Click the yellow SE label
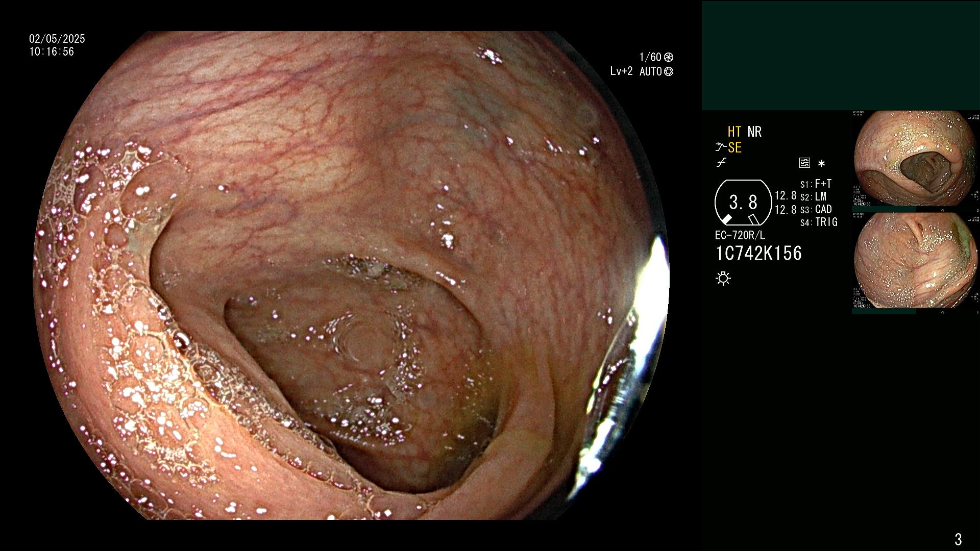The image size is (980, 551). point(734,148)
